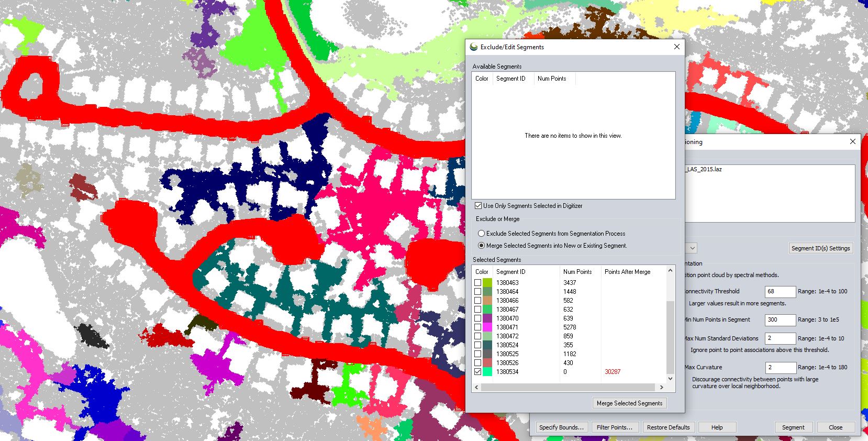
Task: Check the box for segment 1380470
Action: [477, 318]
